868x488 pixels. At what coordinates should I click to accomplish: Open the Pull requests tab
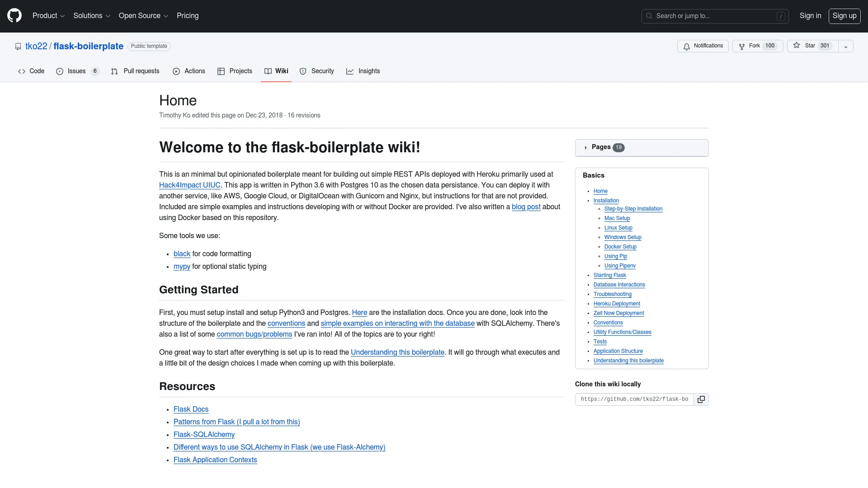[135, 71]
